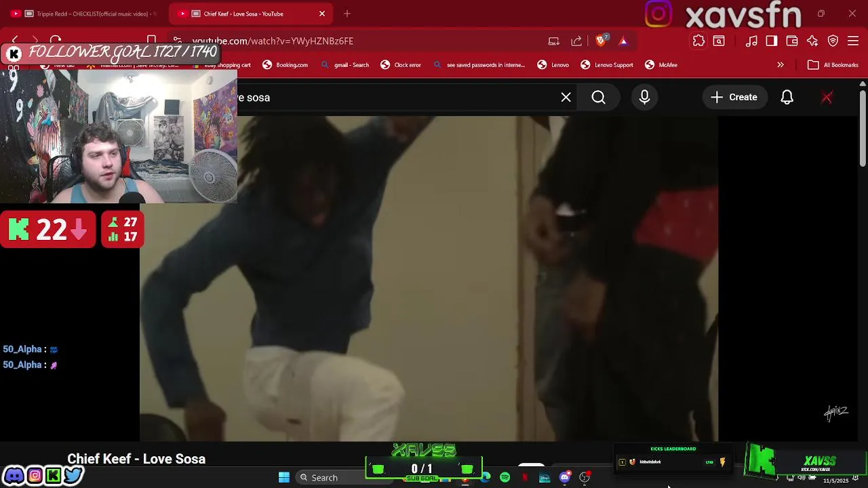Open Brave Rewards triangle icon
This screenshot has width=868, height=488.
tap(623, 41)
